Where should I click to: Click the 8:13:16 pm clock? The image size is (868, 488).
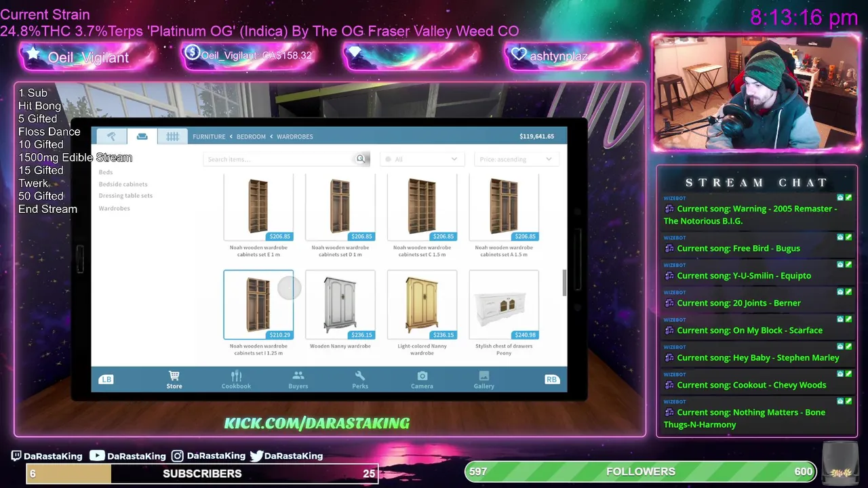804,18
